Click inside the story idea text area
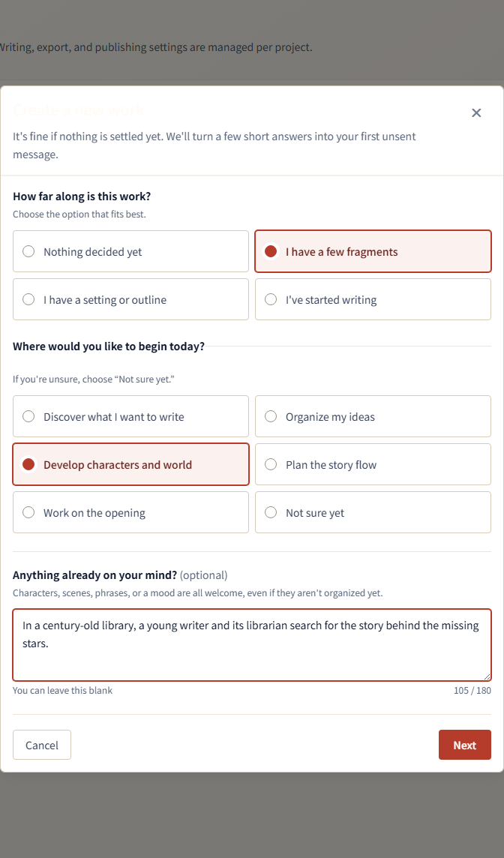Screen dimensions: 504x858 click(252, 644)
